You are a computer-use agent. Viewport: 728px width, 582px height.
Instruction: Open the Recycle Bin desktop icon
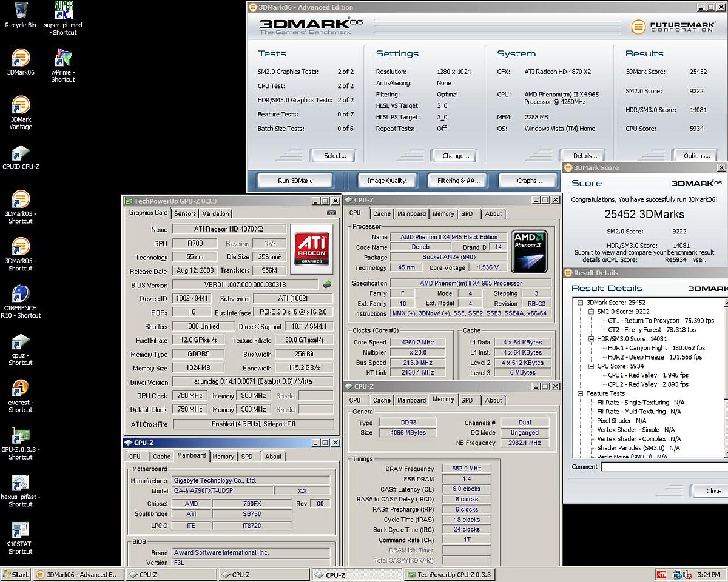(20, 15)
